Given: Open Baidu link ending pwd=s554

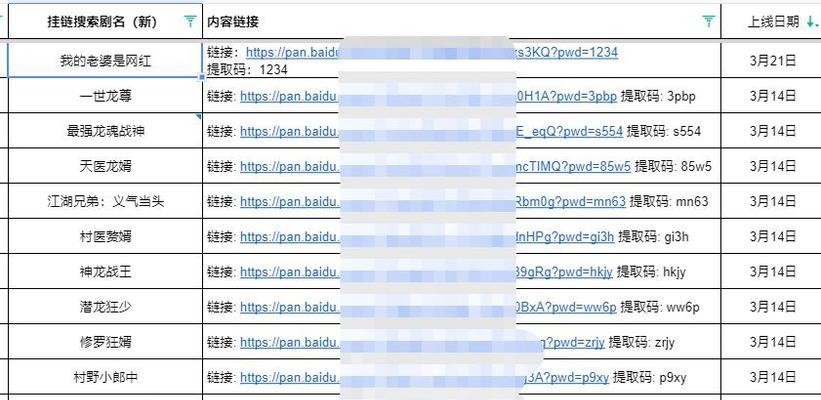Looking at the screenshot, I should pos(431,131).
